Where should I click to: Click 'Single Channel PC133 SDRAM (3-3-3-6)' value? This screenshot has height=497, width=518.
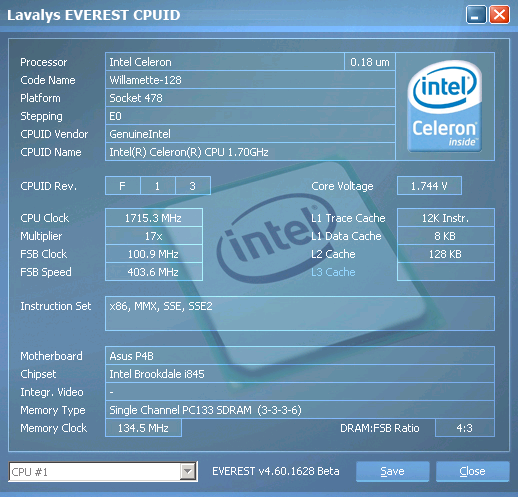coord(300,410)
